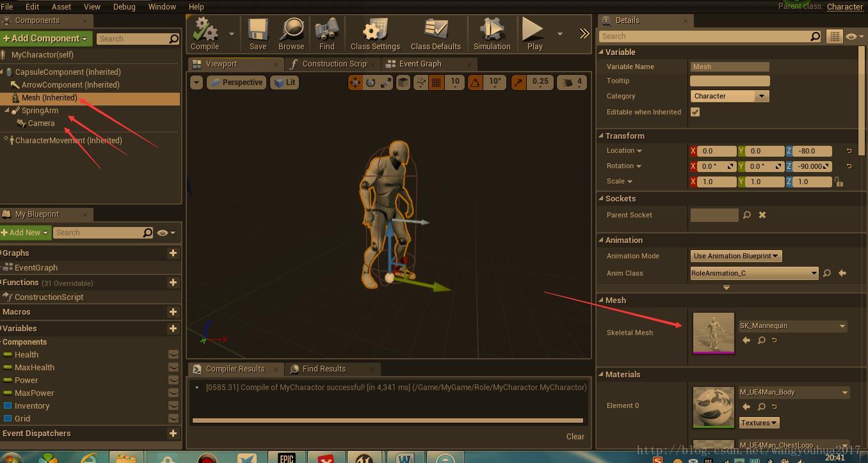Click the Clear compiler results button
Screen dimensions: 868x463
tap(575, 436)
